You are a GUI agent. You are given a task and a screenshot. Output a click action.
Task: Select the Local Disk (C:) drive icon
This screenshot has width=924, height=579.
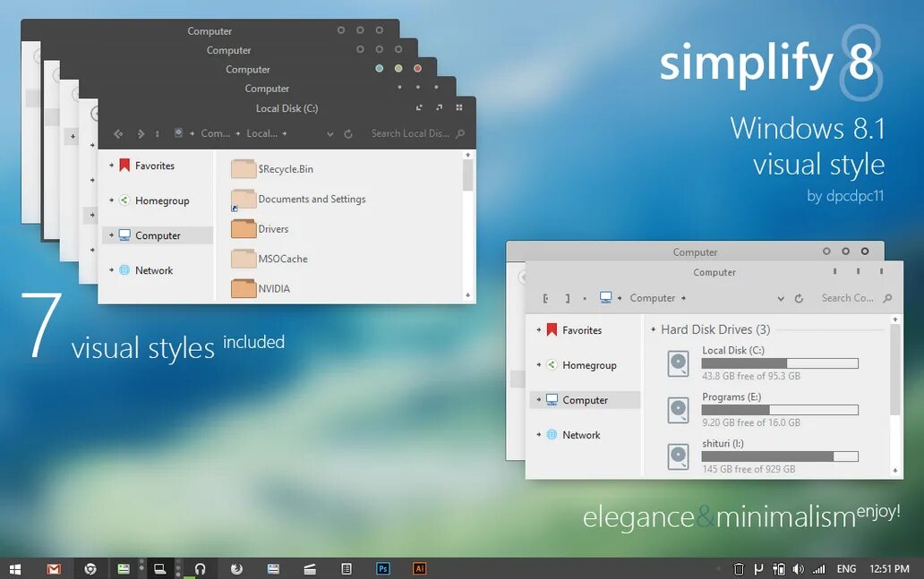679,363
